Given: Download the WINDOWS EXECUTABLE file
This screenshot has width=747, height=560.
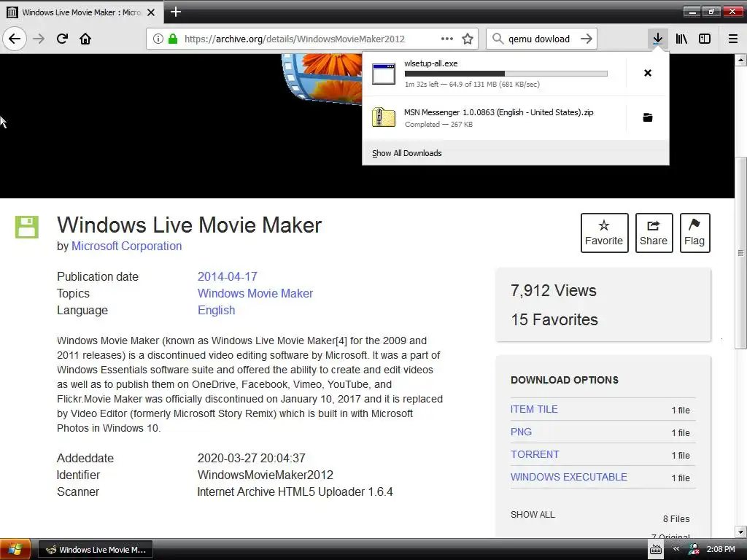Looking at the screenshot, I should point(569,477).
